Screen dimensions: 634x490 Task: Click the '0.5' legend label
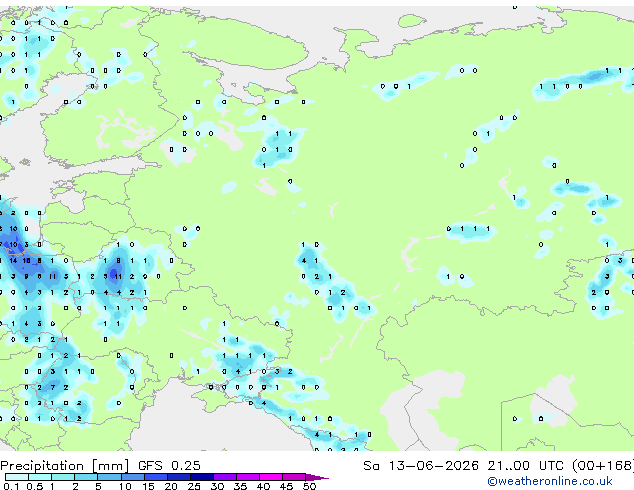35,486
